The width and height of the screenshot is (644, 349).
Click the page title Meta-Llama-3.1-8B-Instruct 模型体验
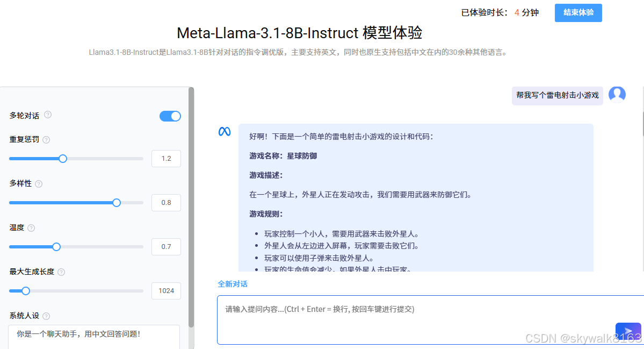click(299, 33)
